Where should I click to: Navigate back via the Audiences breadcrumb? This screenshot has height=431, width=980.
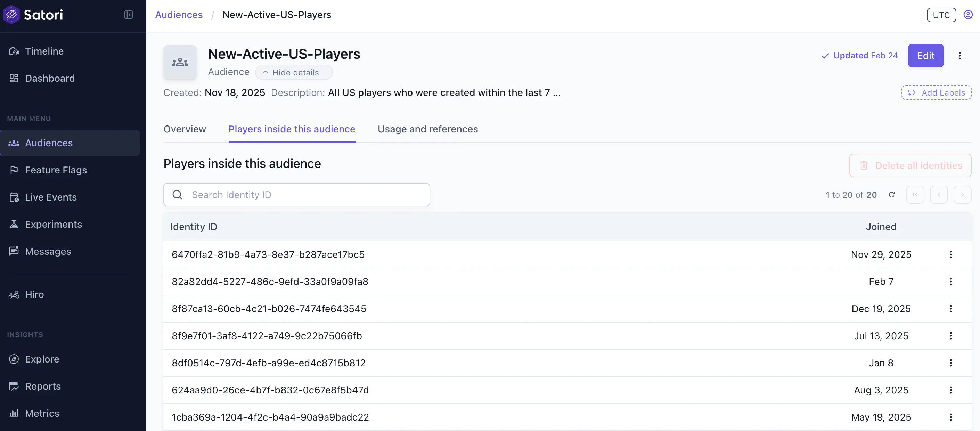(178, 15)
